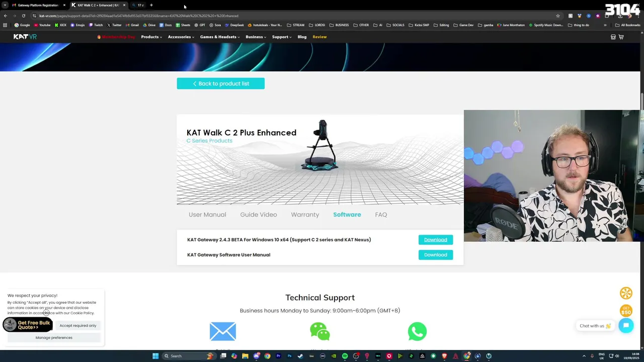Expand the Products dropdown menu

(151, 37)
